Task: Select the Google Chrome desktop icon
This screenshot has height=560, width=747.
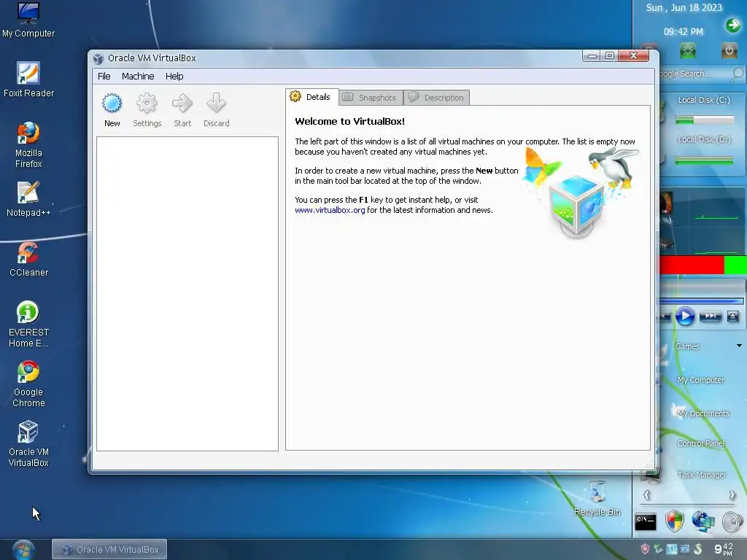Action: point(28,384)
